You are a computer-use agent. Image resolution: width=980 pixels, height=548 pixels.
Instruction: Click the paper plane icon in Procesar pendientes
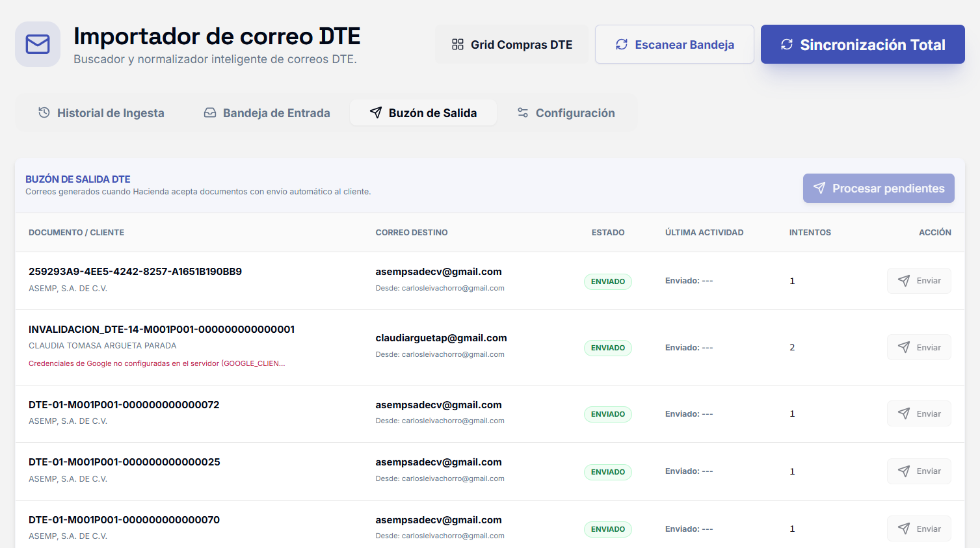tap(819, 188)
